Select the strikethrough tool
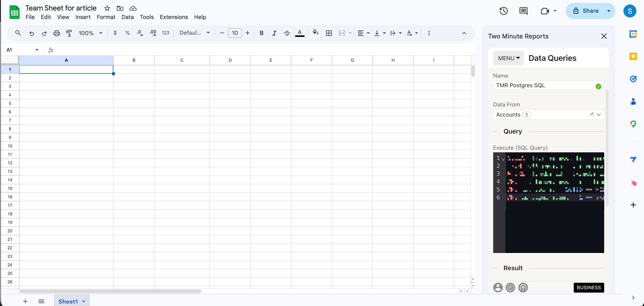This screenshot has width=644, height=306. 287,33
